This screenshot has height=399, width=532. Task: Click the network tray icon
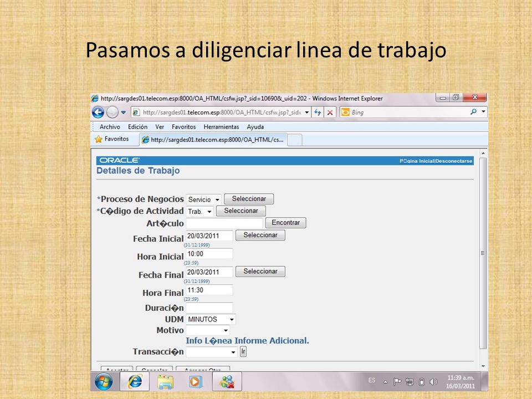tap(410, 382)
